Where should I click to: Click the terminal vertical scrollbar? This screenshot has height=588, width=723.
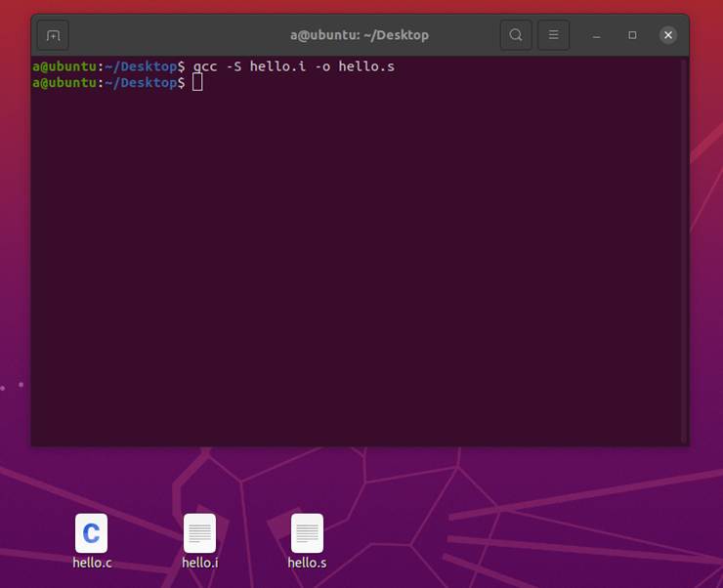pos(684,251)
